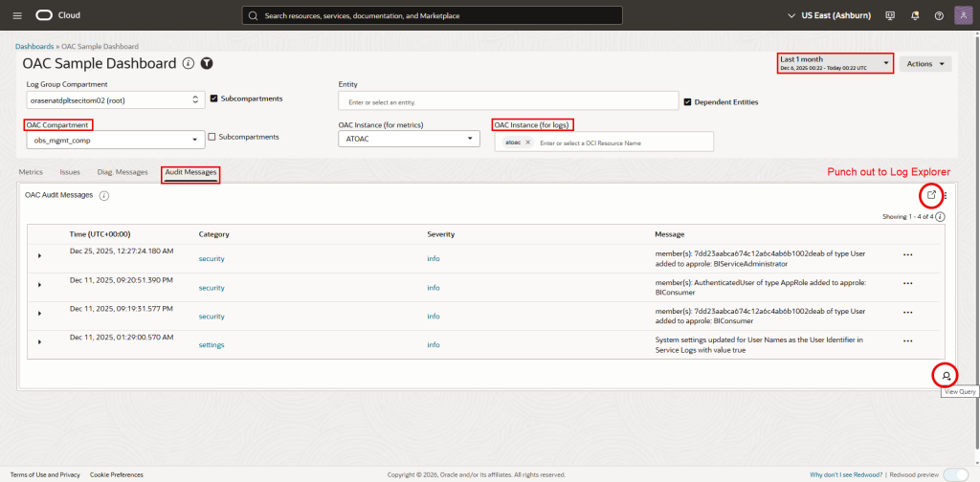The height and width of the screenshot is (482, 980).
Task: Click info icon beside OAC Audit Messages
Action: 103,195
